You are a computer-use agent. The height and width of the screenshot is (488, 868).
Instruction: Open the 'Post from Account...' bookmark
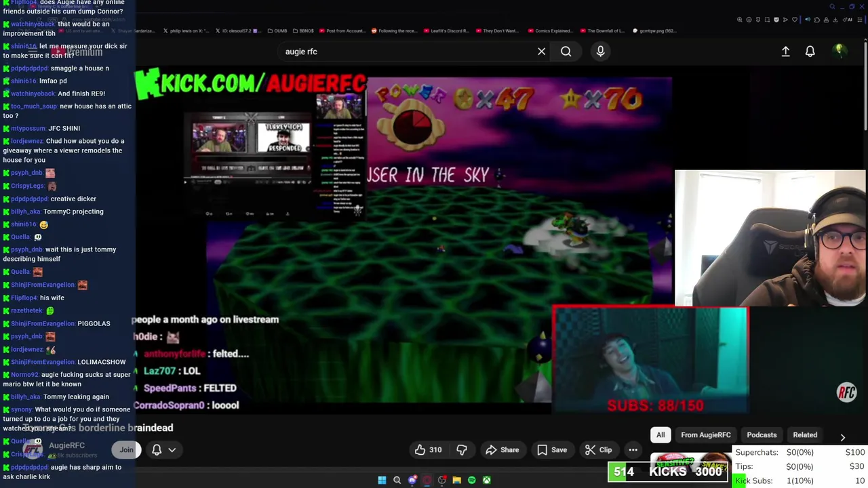click(342, 30)
